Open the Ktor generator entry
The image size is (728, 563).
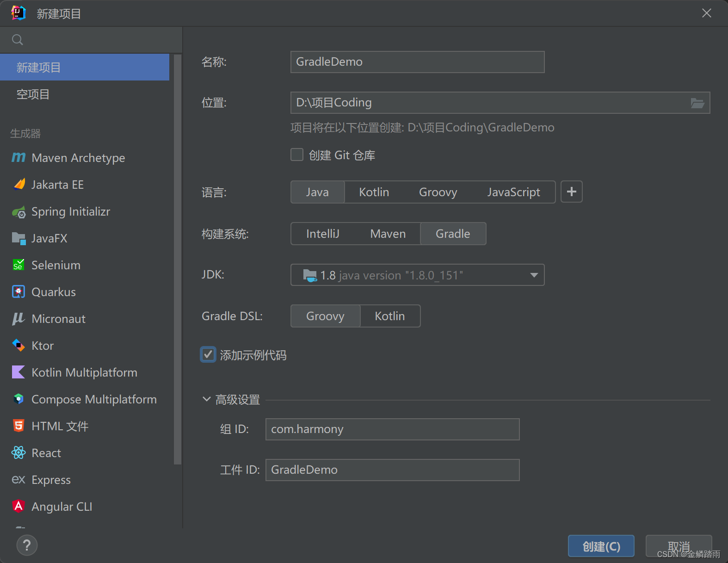[x=85, y=346]
